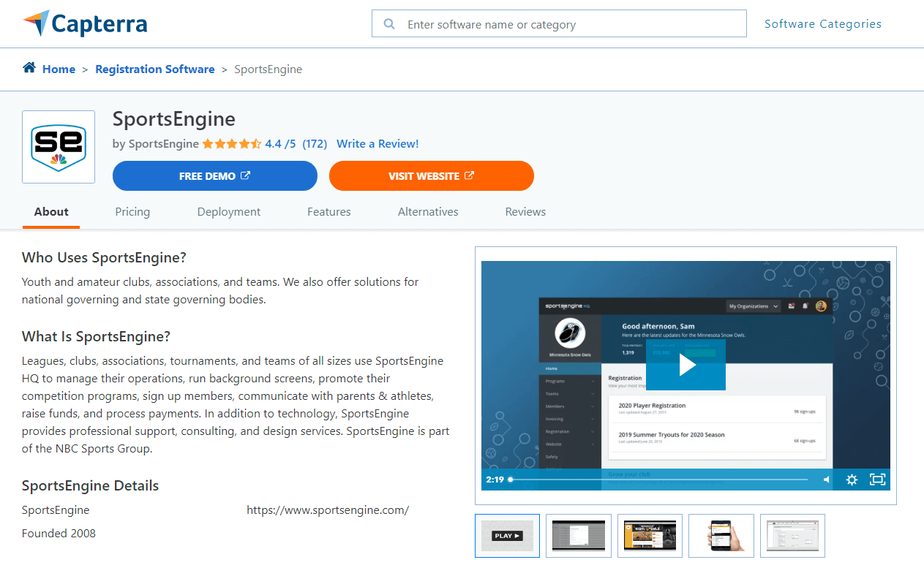Click 'by SportsEngine' vendor text

pos(156,144)
